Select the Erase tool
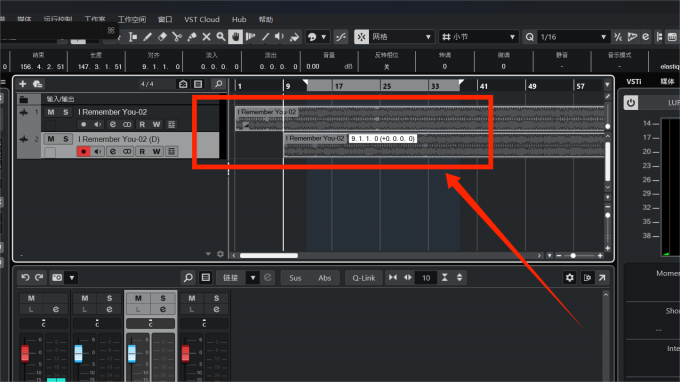 tap(162, 37)
